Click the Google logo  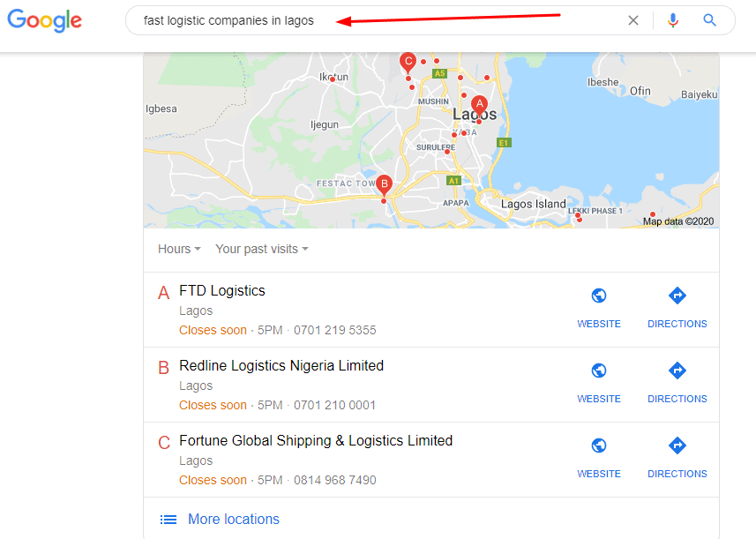45,21
